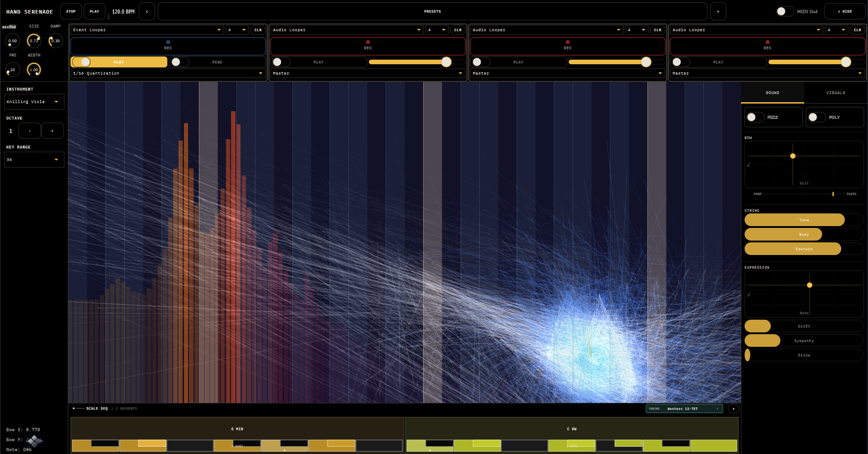Click the PONT to TASTO bow slider

coord(804,194)
